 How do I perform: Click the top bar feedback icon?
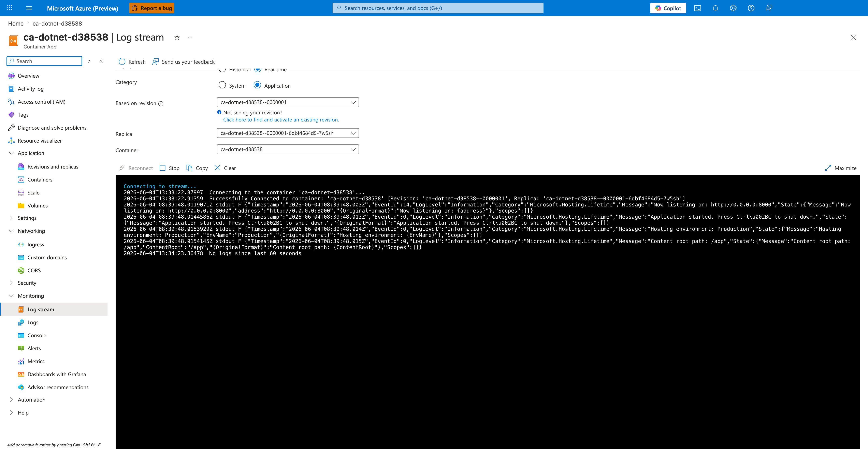(x=769, y=8)
